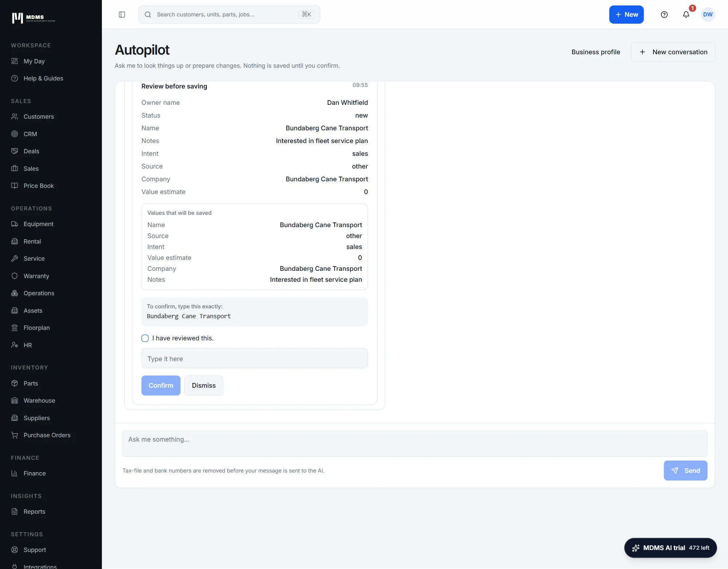
Task: Open the DW user avatar menu
Action: tap(708, 15)
